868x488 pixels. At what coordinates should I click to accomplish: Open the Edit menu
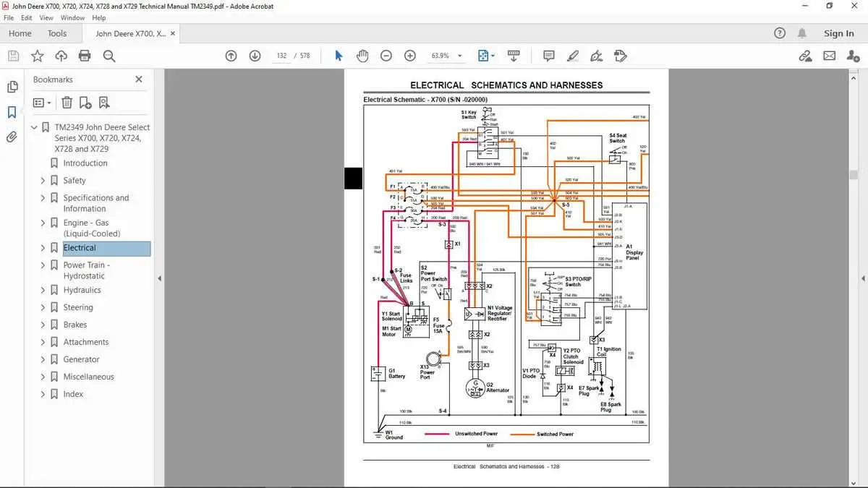pyautogui.click(x=27, y=17)
